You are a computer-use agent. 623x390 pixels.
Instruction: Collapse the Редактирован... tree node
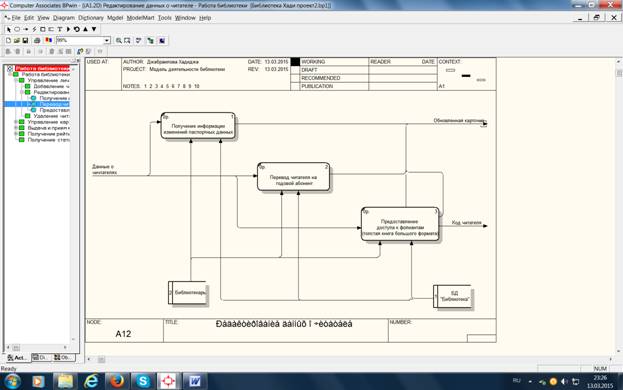tap(22, 92)
